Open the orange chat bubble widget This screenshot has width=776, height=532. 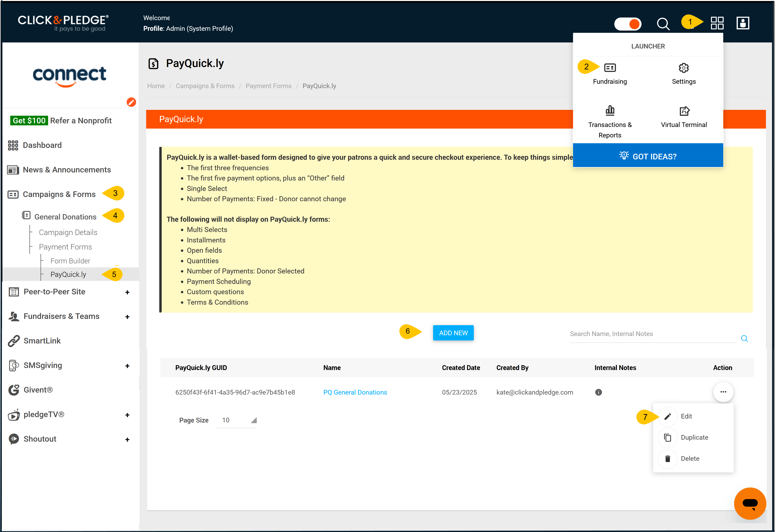750,504
